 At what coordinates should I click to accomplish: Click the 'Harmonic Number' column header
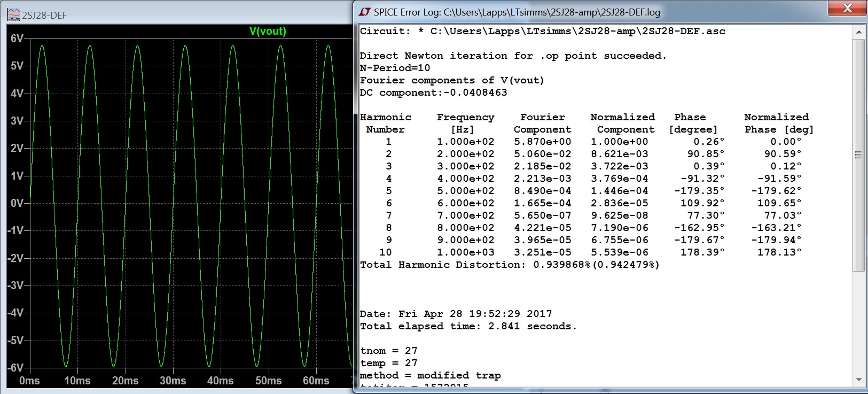point(386,123)
